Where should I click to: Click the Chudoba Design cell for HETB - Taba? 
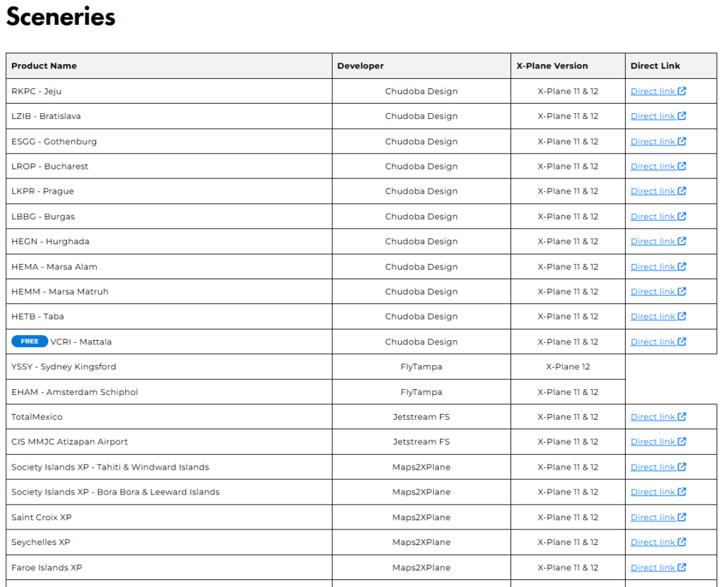(x=421, y=316)
